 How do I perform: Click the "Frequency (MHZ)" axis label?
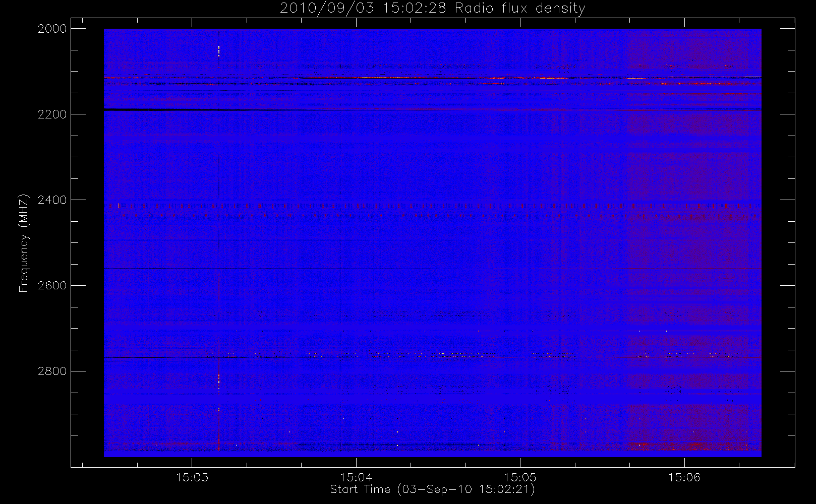[23, 243]
